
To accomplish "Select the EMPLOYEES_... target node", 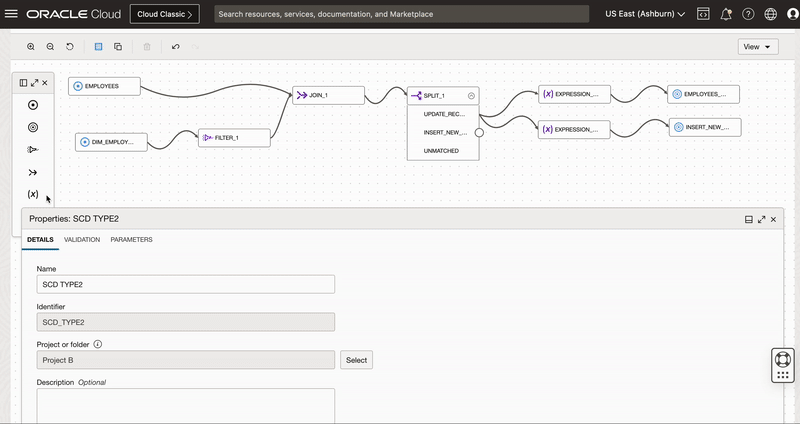I will [x=704, y=94].
